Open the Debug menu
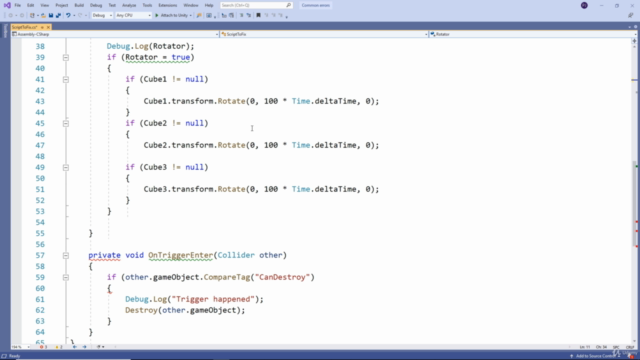 pyautogui.click(x=96, y=5)
